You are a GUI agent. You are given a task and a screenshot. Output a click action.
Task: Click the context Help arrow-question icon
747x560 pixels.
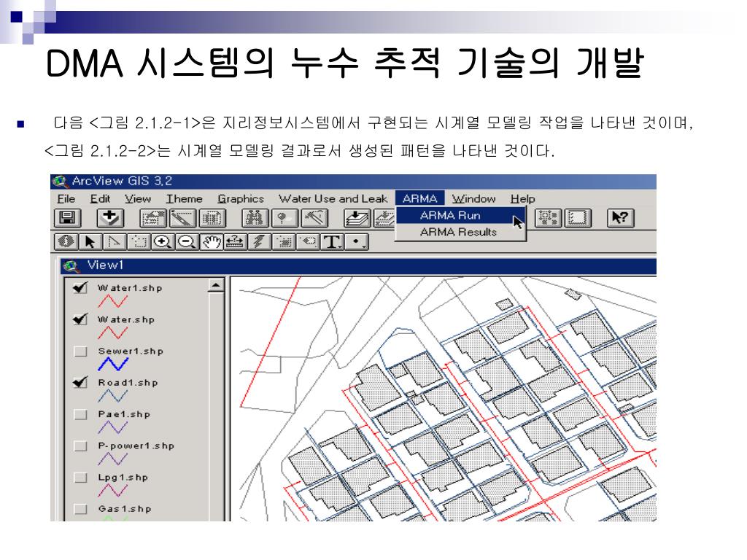620,218
